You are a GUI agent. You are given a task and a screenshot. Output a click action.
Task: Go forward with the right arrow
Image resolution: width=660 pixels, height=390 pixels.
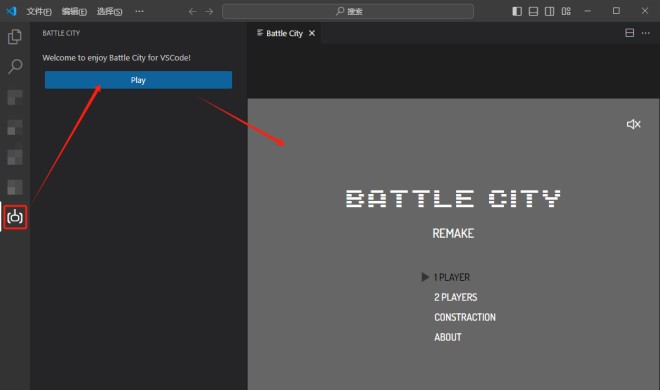tap(209, 11)
